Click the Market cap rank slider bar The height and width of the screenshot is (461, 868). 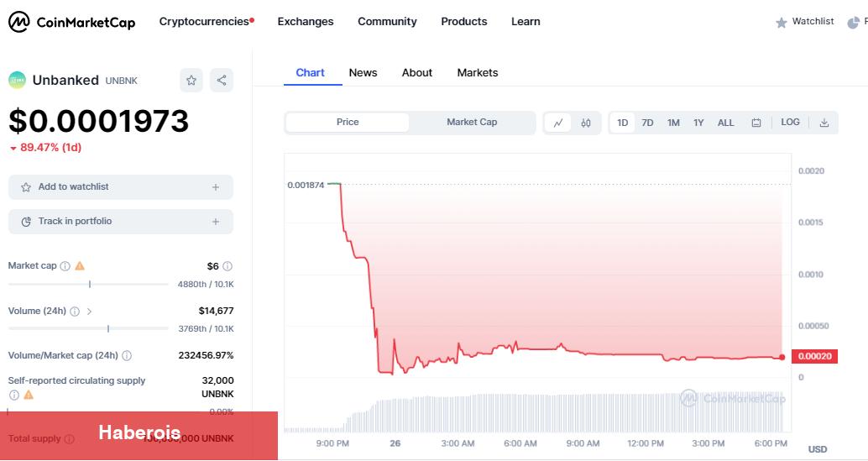pos(89,285)
